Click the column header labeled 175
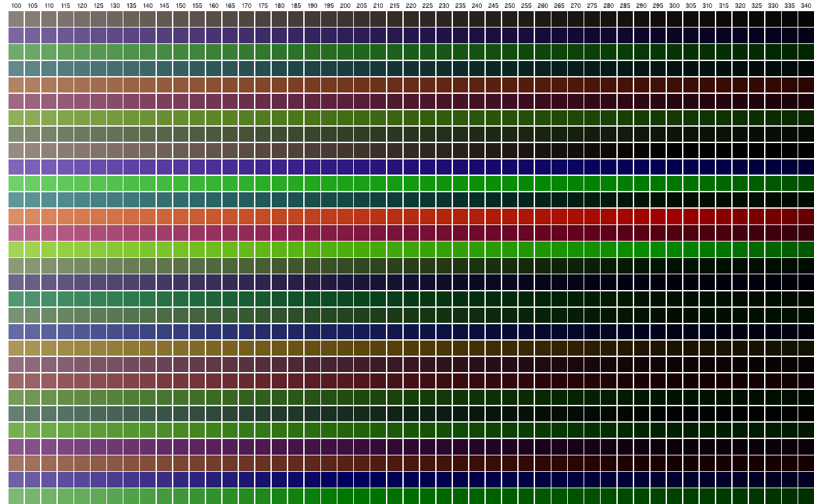Image resolution: width=814 pixels, height=504 pixels. [263, 6]
